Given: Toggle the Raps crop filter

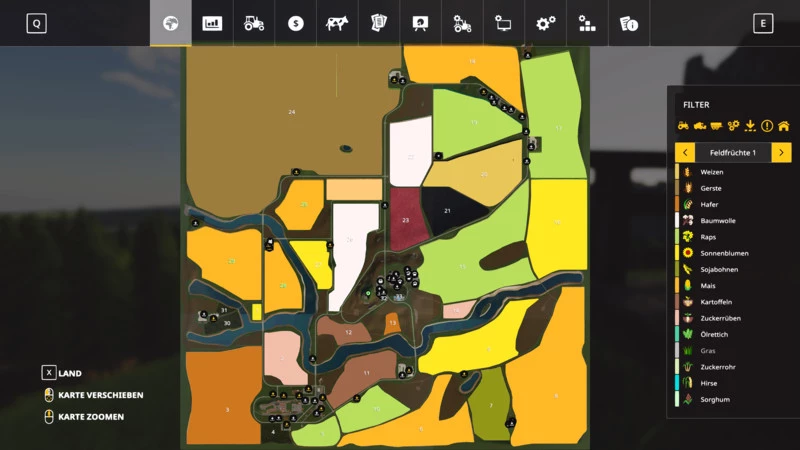Looking at the screenshot, I should click(x=708, y=237).
